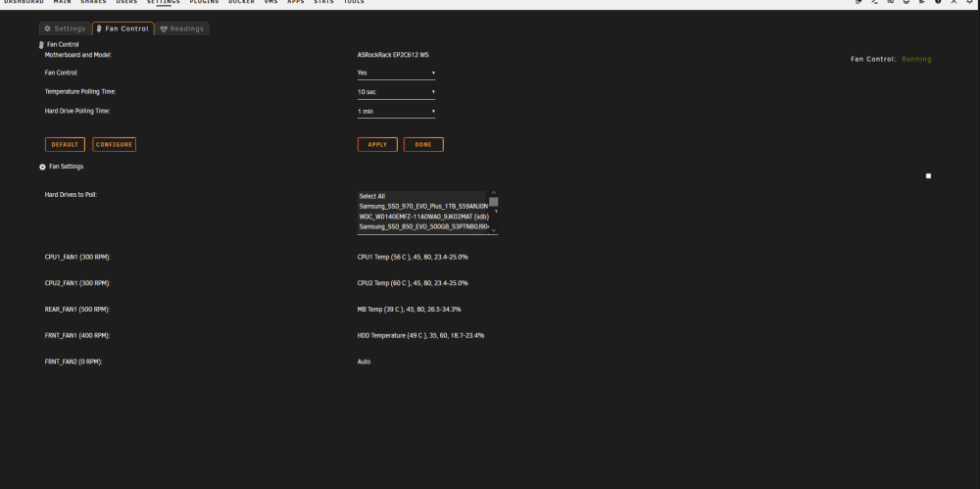The image size is (980, 489).
Task: Open the Settings tab with gear icon
Action: pyautogui.click(x=65, y=28)
